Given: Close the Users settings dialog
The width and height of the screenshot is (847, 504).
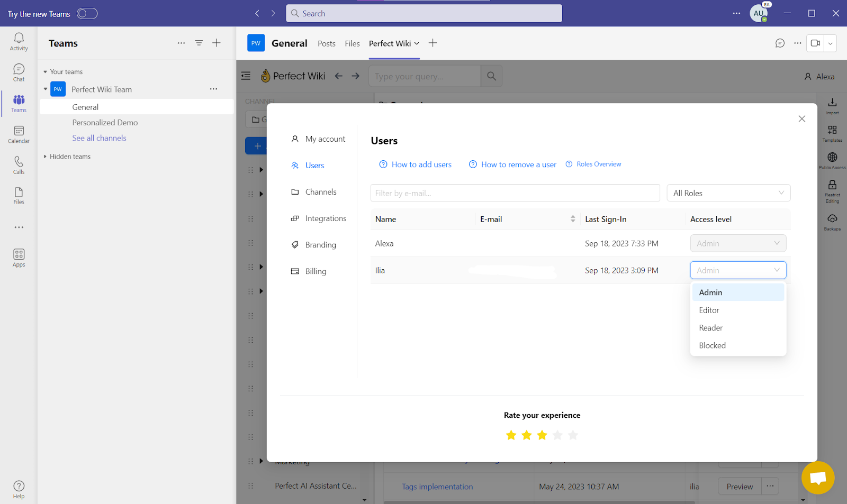Looking at the screenshot, I should click(802, 119).
